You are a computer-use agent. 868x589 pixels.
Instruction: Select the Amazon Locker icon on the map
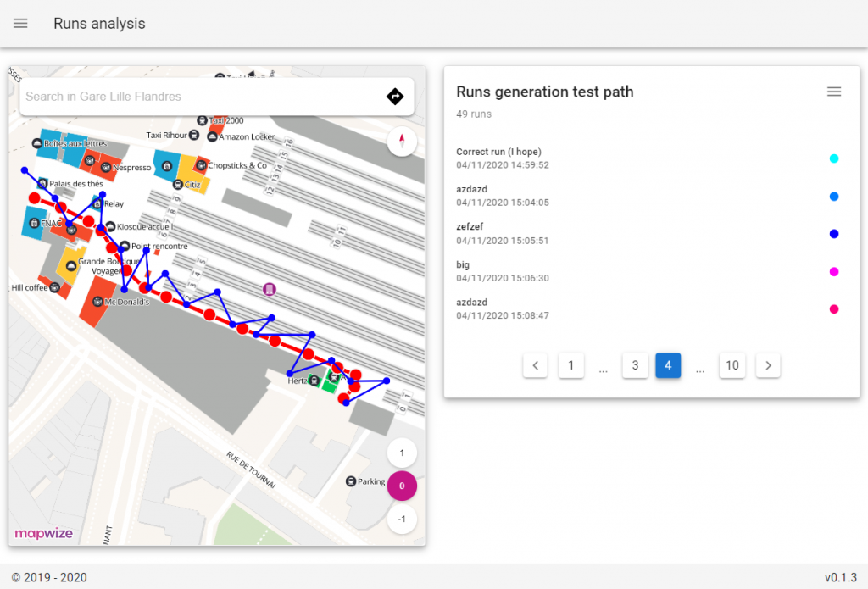coord(212,136)
